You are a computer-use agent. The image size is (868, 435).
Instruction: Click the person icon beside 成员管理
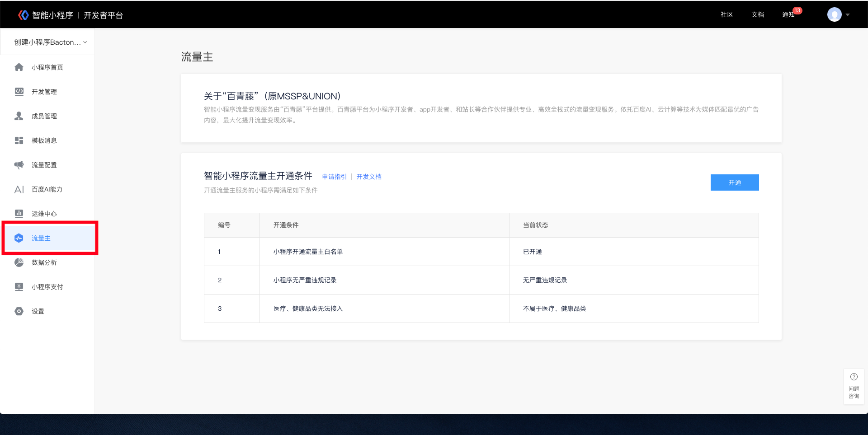coord(19,116)
